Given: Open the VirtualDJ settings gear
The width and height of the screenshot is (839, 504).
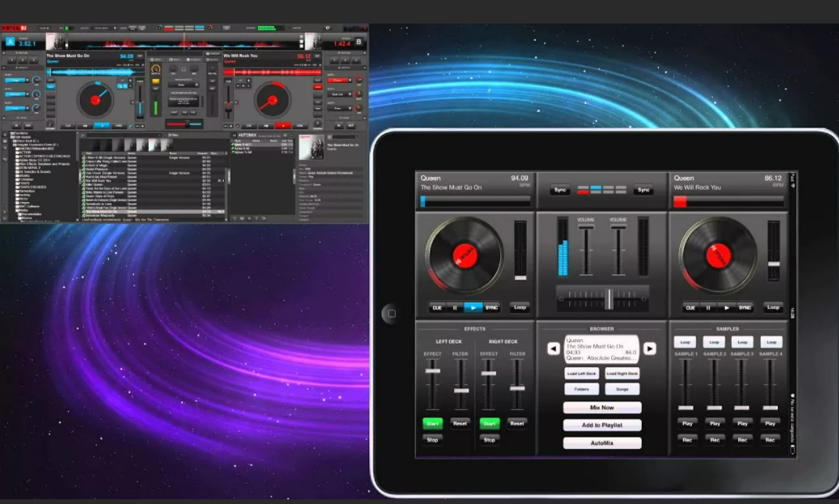Looking at the screenshot, I should 327,28.
